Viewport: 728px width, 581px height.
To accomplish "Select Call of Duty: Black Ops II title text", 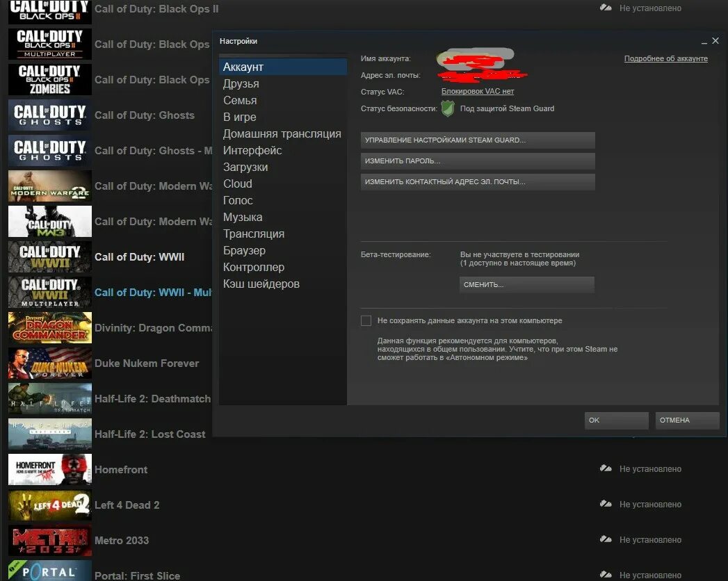I will [156, 9].
